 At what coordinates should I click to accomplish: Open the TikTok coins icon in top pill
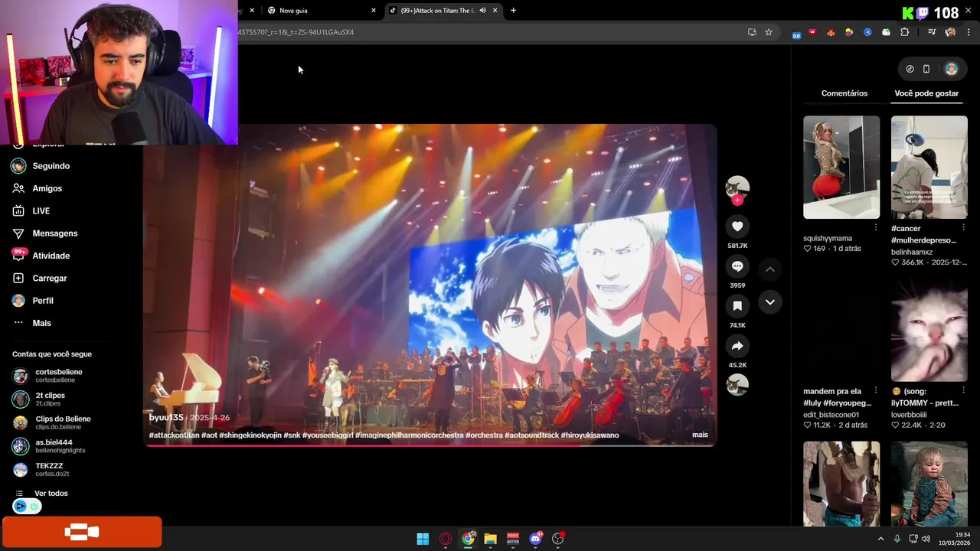click(x=910, y=69)
